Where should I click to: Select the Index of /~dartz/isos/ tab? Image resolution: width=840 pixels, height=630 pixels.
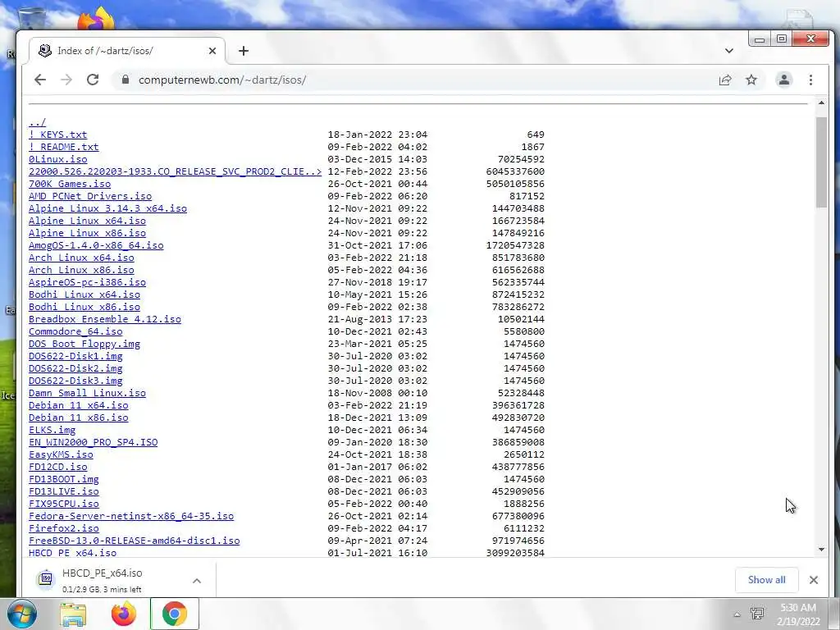pyautogui.click(x=127, y=51)
